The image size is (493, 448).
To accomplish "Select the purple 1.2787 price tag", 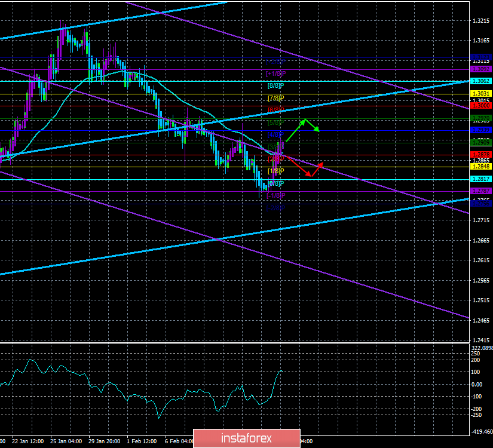I will pos(480,191).
